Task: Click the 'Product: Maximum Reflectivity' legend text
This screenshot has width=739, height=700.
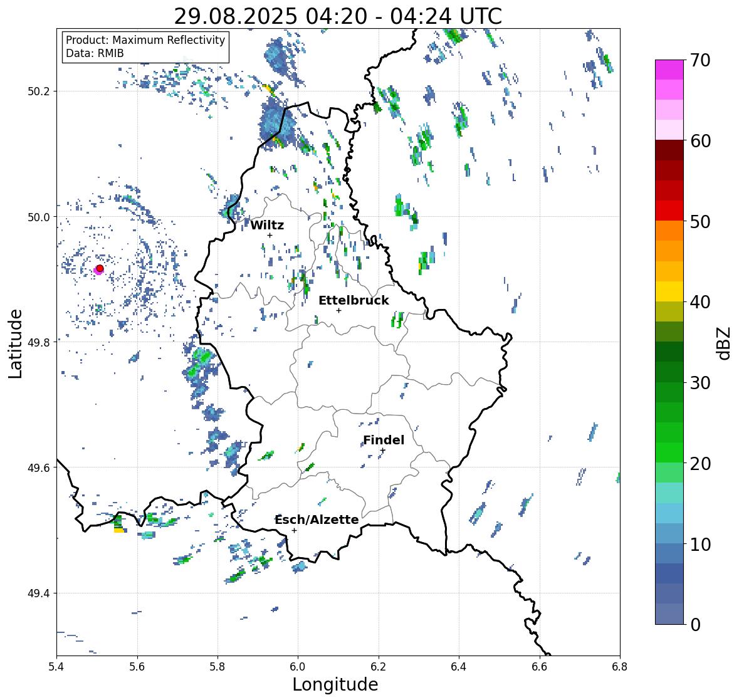Action: click(145, 40)
